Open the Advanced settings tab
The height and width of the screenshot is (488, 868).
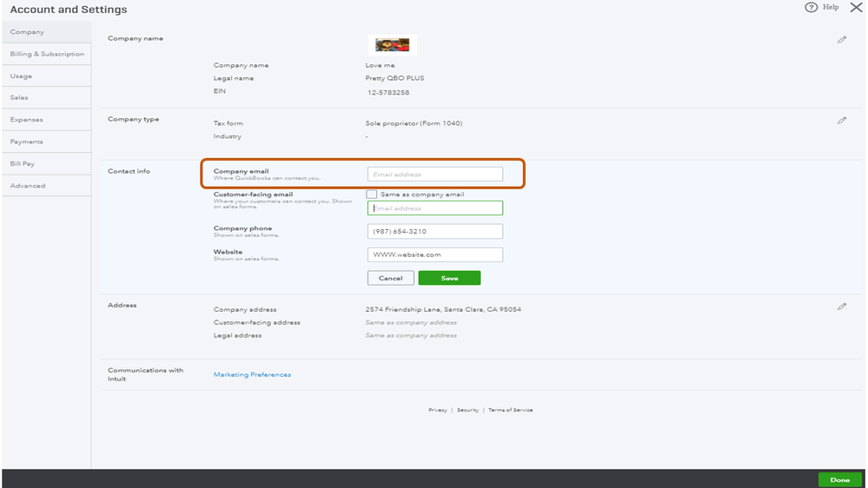28,186
